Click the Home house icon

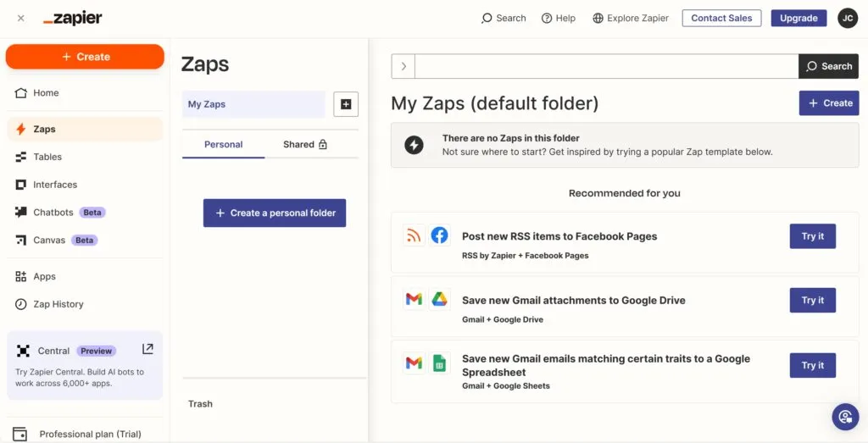(21, 93)
